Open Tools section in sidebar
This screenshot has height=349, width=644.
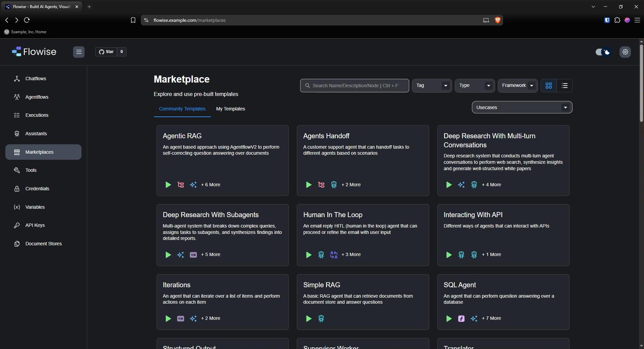tap(43, 170)
